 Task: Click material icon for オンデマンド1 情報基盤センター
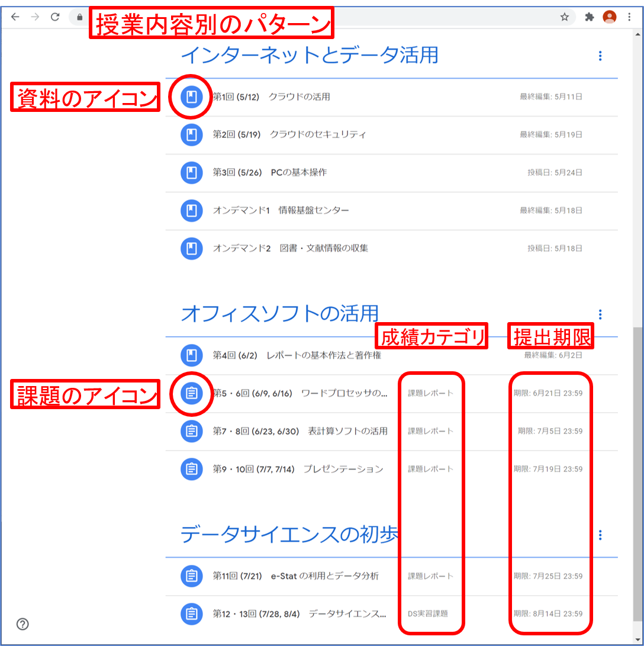[x=191, y=211]
